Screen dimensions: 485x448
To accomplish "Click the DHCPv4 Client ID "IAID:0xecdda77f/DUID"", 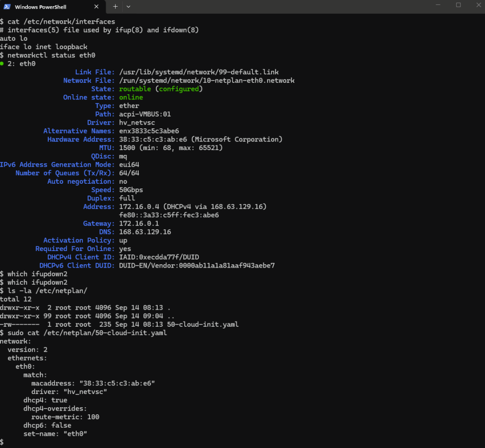I will (159, 257).
